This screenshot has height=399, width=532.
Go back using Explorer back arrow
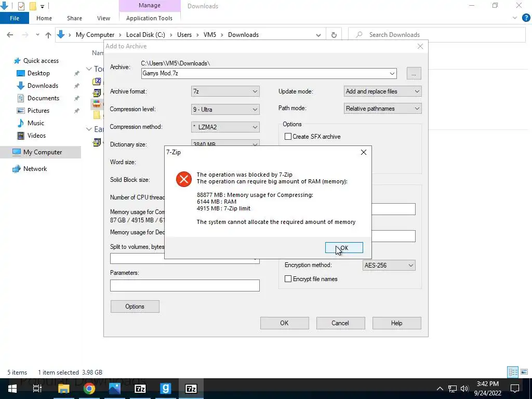tap(10, 35)
